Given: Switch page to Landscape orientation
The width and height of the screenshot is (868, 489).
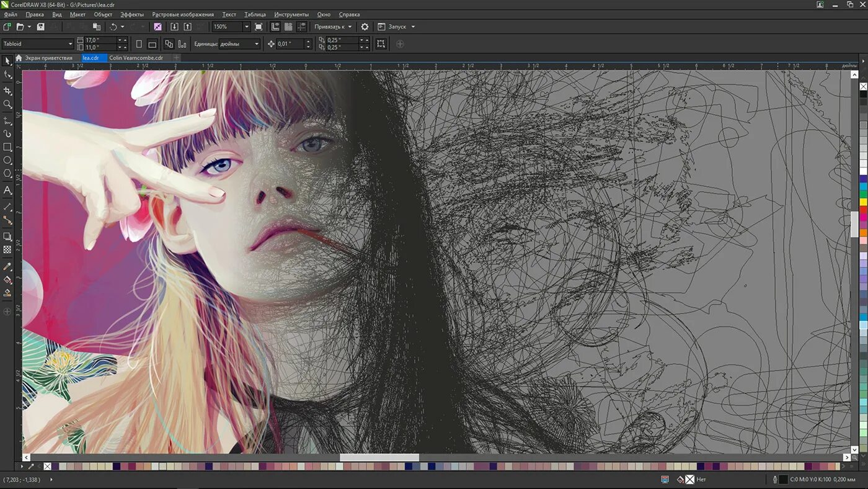Looking at the screenshot, I should 152,44.
